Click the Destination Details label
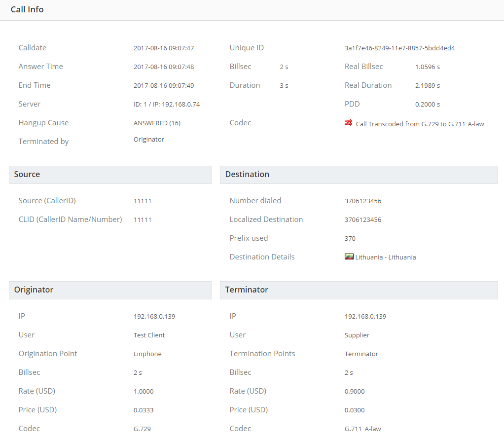Screen dimensions: 504x439 (262, 256)
